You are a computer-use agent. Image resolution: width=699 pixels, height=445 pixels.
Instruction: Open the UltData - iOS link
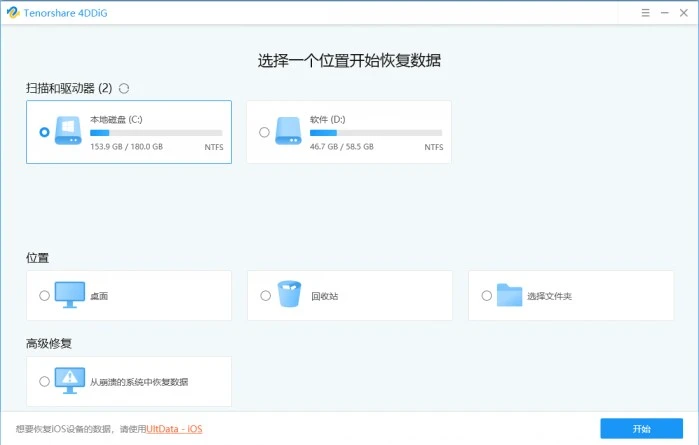click(x=174, y=429)
